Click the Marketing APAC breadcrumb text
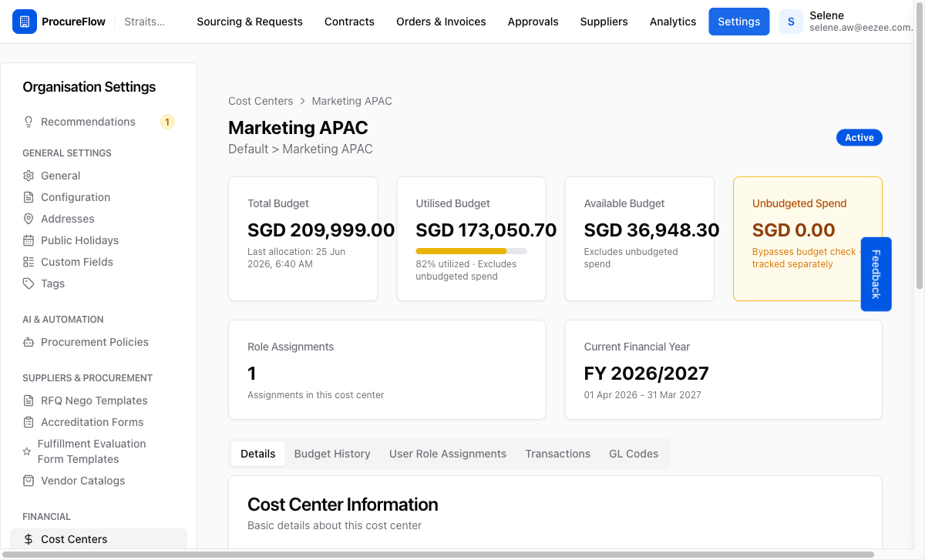The height and width of the screenshot is (560, 925). click(352, 101)
